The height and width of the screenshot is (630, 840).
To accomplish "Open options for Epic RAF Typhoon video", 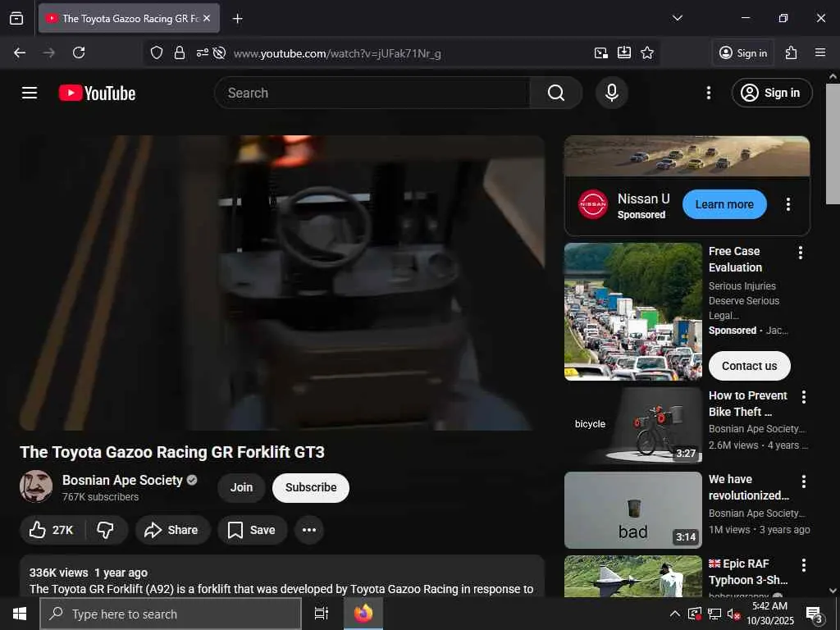I will click(803, 565).
